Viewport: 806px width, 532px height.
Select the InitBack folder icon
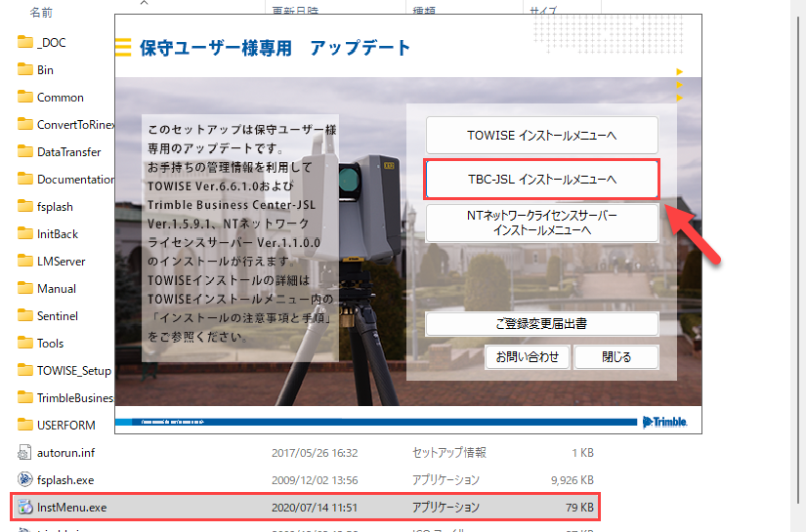pos(25,233)
